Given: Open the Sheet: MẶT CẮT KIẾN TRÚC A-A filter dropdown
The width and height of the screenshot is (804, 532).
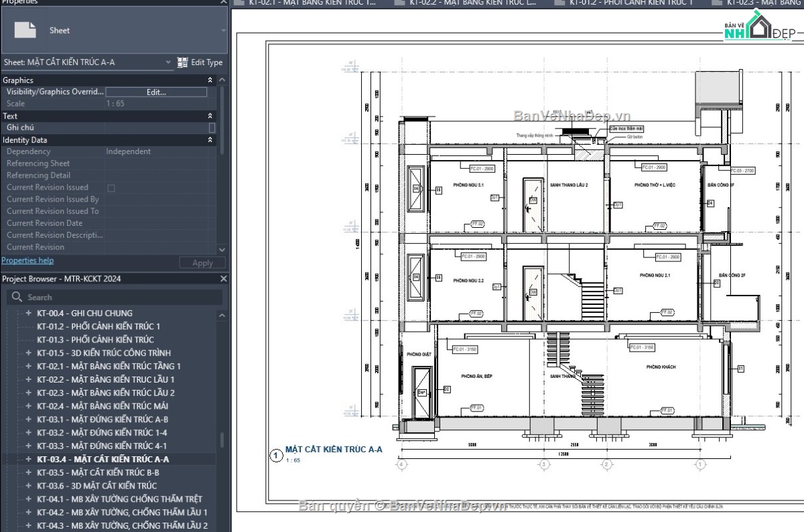Looking at the screenshot, I should [168, 62].
